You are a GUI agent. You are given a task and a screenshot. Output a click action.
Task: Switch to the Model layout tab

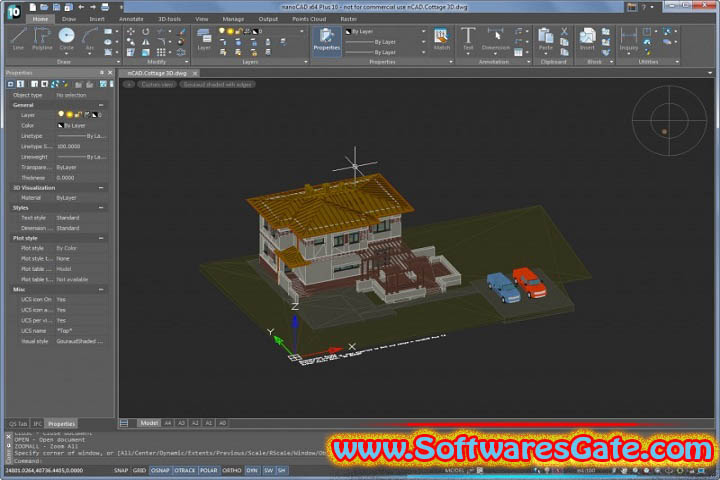(149, 423)
